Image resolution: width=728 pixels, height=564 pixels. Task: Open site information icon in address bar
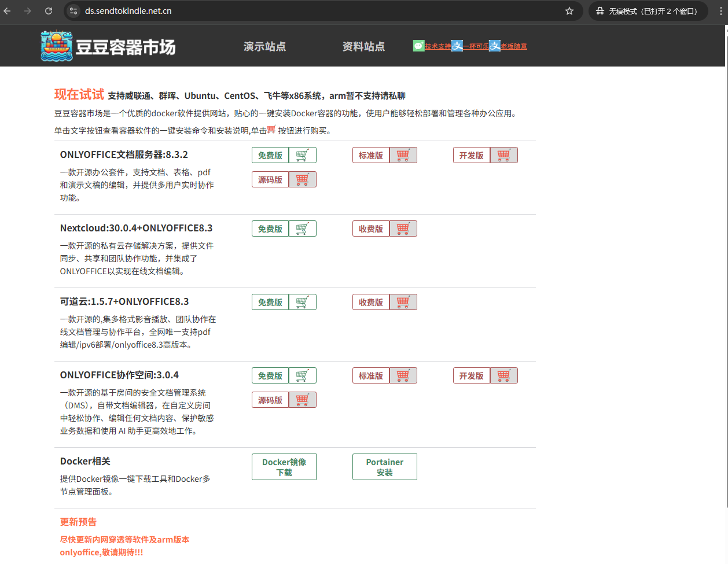[x=73, y=11]
